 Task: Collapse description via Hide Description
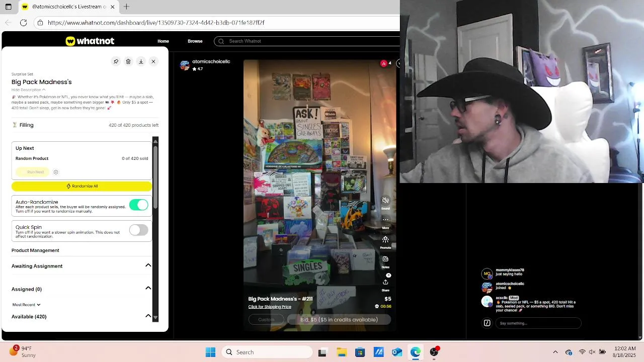(x=29, y=90)
